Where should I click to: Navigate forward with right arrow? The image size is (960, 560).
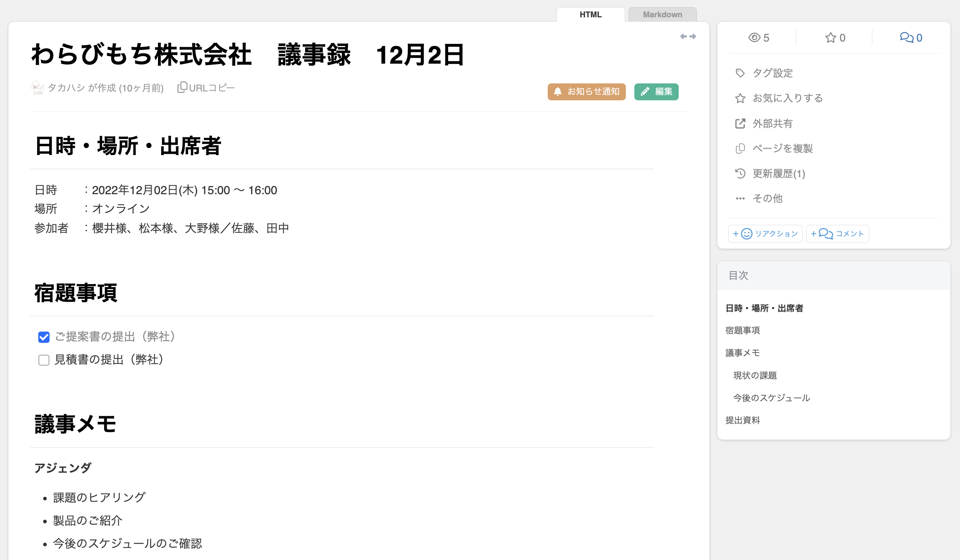click(693, 36)
